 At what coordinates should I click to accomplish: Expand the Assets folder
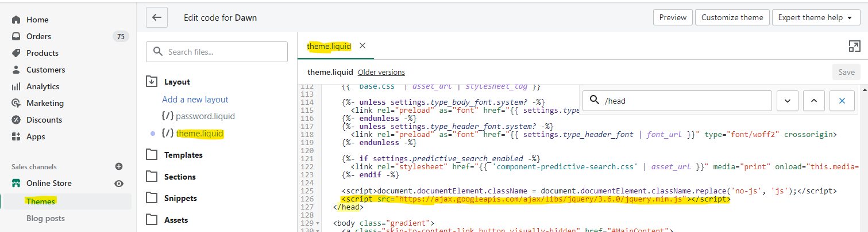coord(152,220)
